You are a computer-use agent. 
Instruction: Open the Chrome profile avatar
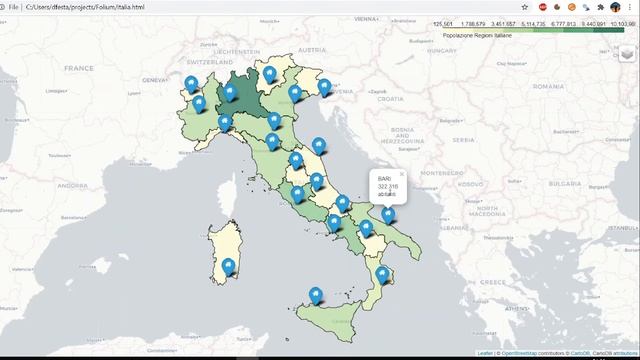tap(615, 7)
